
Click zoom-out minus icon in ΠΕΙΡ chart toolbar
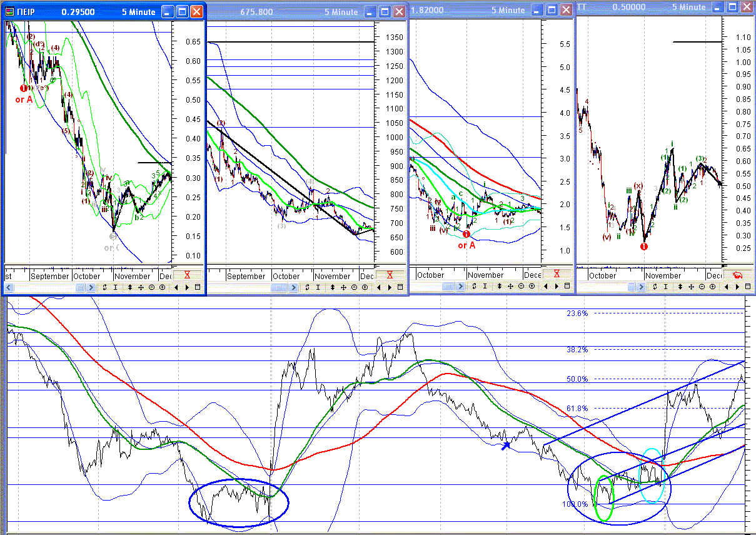point(152,287)
